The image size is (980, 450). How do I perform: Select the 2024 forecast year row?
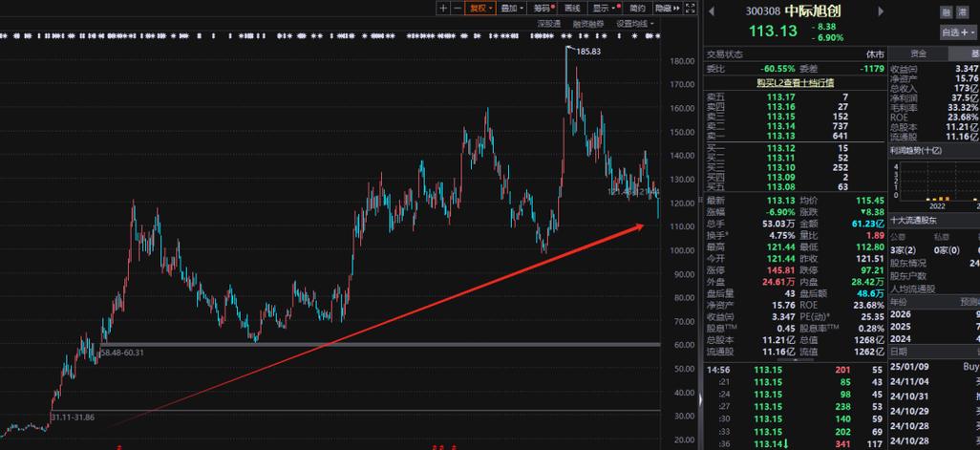[934, 339]
